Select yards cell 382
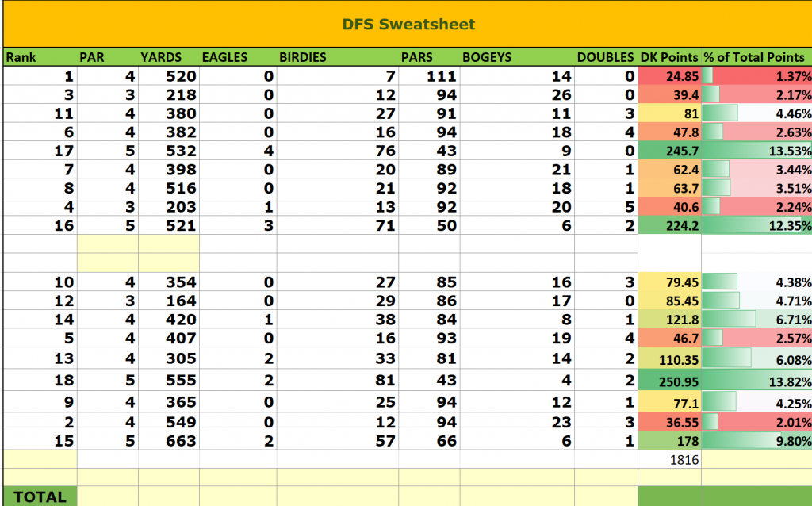 coord(169,132)
